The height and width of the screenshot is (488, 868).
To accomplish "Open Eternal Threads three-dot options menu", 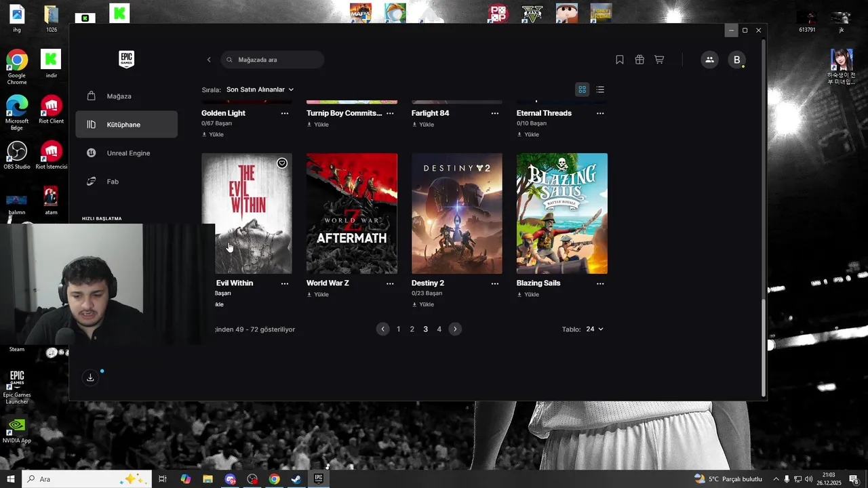I will point(600,113).
